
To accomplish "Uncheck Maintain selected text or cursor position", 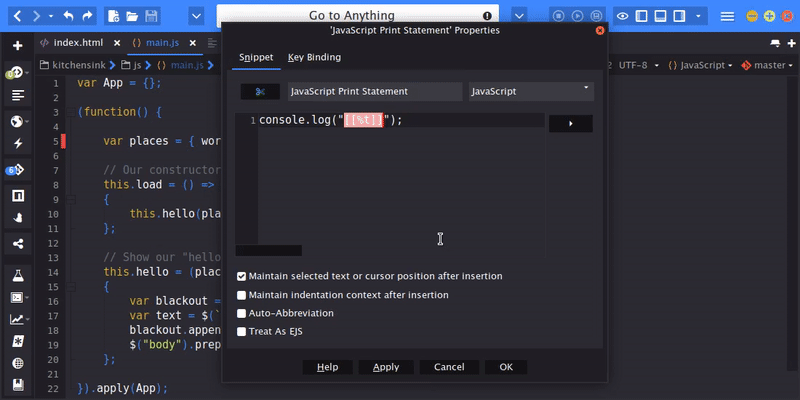I will [241, 277].
